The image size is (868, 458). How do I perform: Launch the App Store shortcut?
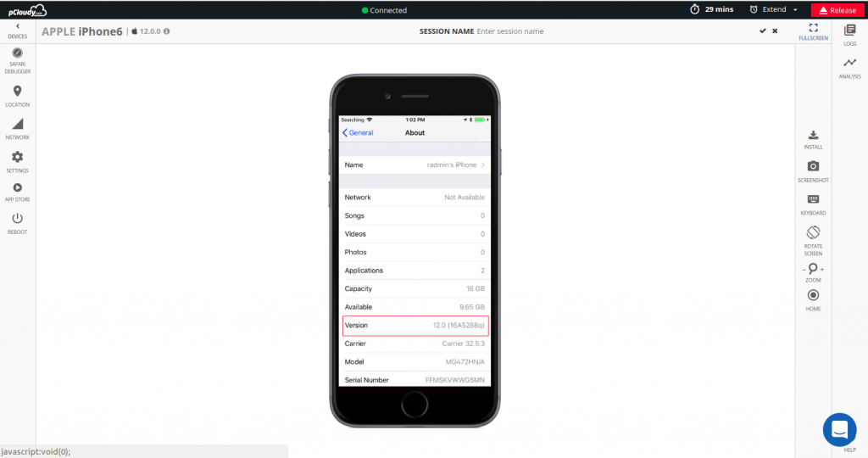[17, 193]
